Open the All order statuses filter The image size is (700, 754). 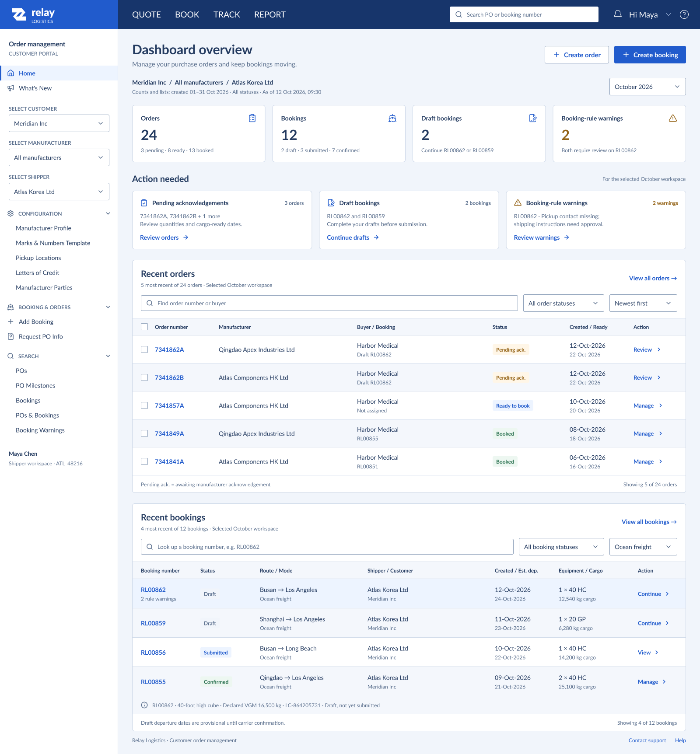pos(563,303)
